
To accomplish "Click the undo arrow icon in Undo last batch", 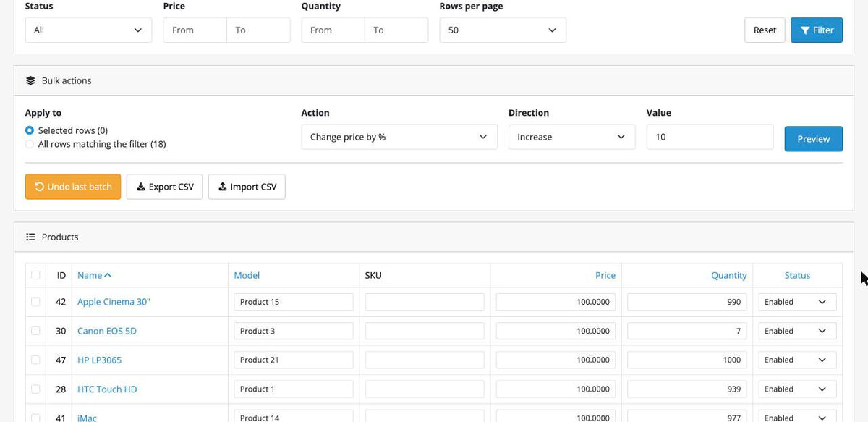I will (x=40, y=187).
